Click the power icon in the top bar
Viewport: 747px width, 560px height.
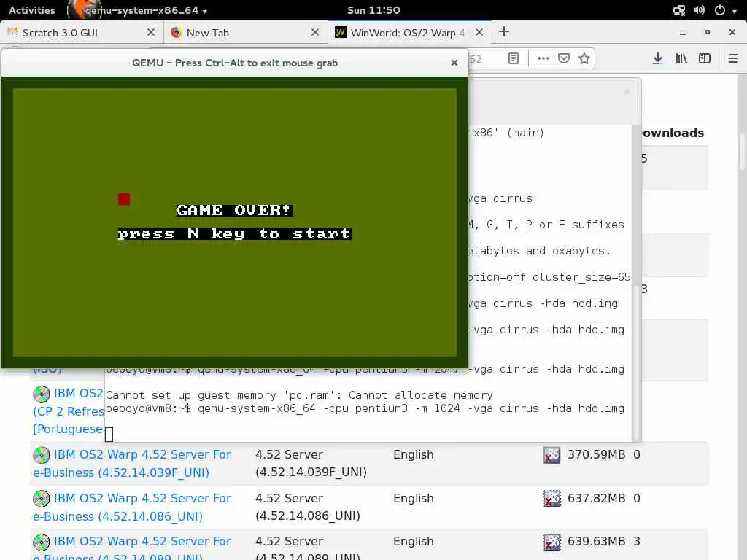point(720,10)
